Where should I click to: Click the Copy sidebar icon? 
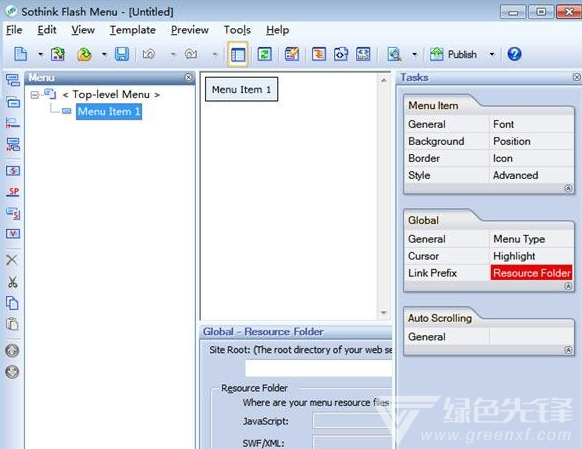[12, 303]
